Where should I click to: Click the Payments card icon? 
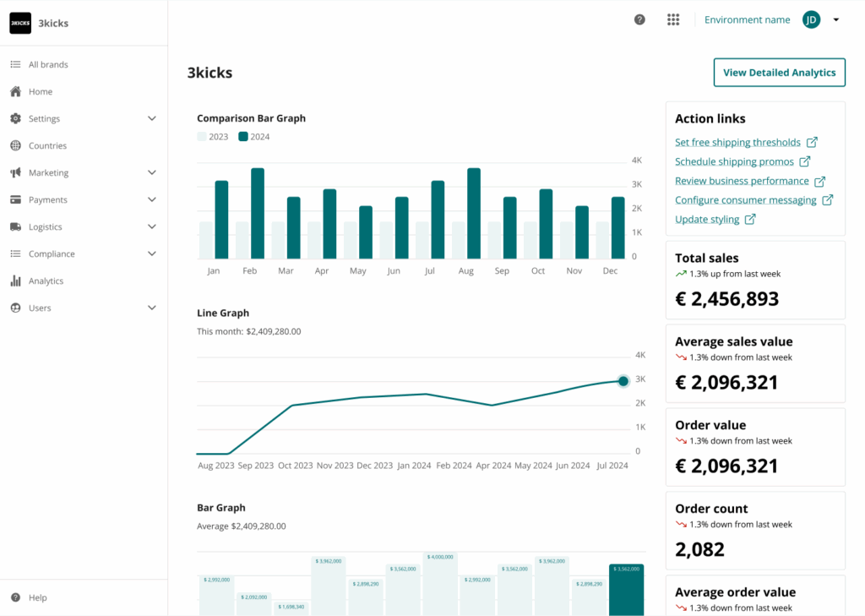tap(15, 199)
